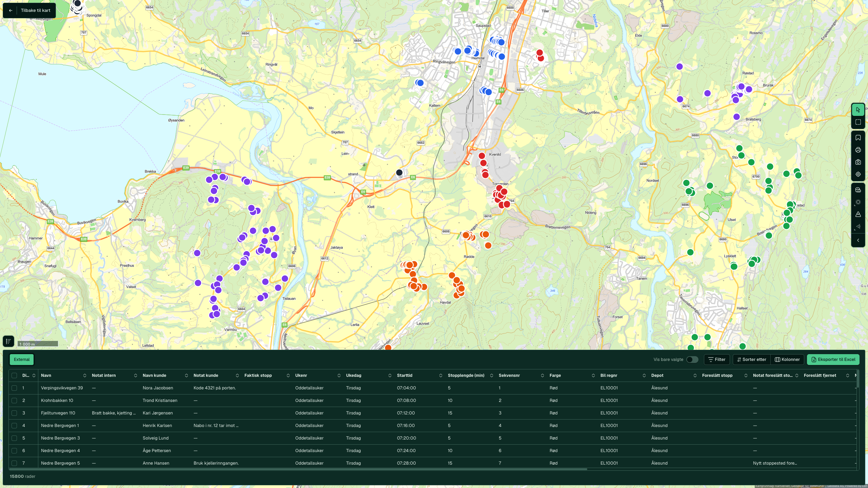Open the mountain terrain tool

click(858, 214)
